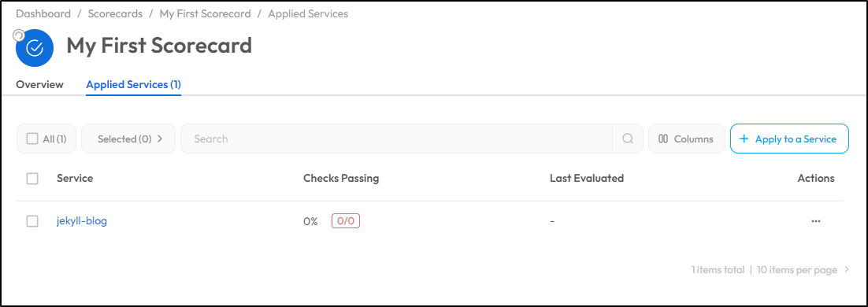Click the red 0/0 checks badge
868x307 pixels.
coord(346,221)
